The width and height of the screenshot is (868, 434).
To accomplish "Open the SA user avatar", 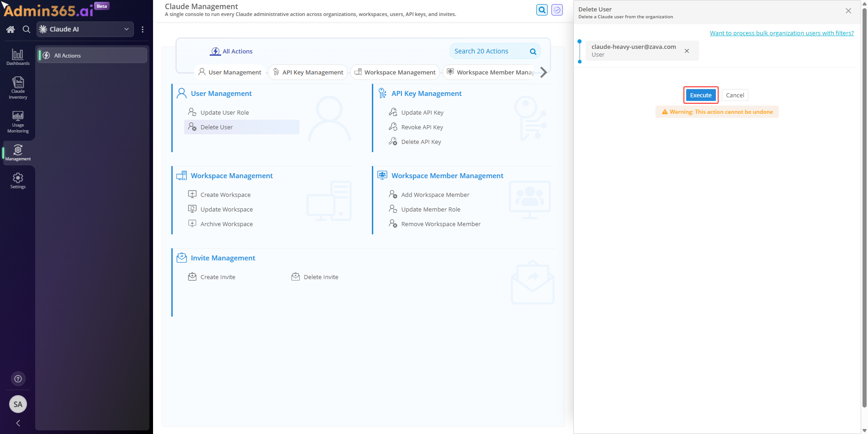I will coord(18,404).
